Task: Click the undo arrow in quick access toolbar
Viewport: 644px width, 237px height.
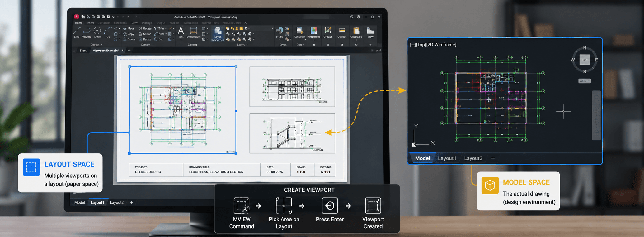Action: coord(114,17)
